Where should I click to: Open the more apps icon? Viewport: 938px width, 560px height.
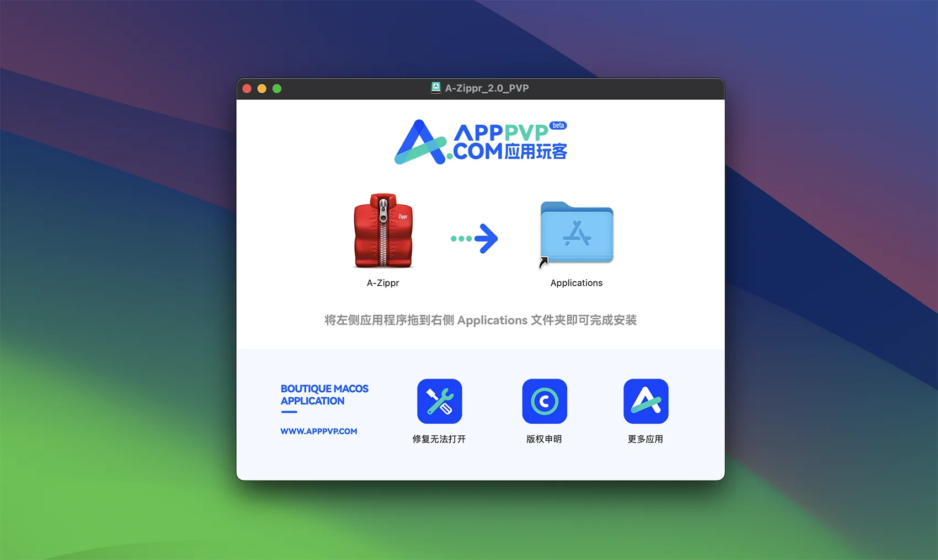[646, 401]
